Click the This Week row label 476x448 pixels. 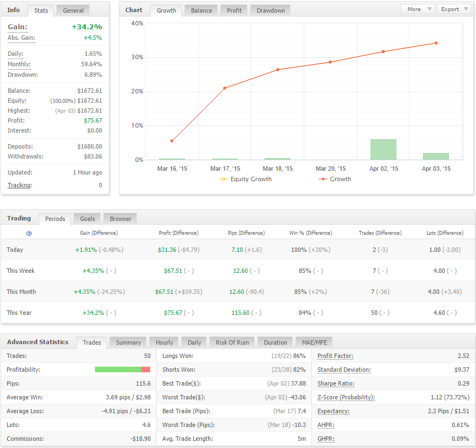(20, 271)
